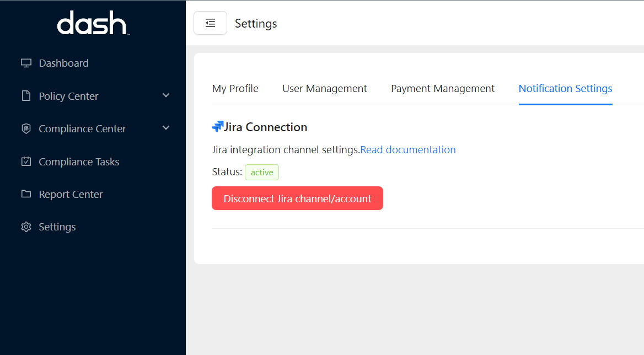Image resolution: width=644 pixels, height=355 pixels.
Task: Click the Settings page title in the header
Action: 256,23
